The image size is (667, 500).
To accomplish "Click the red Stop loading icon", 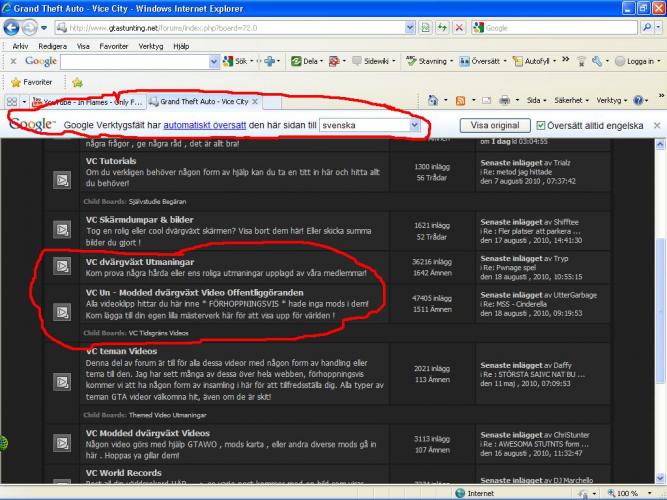I will click(463, 28).
